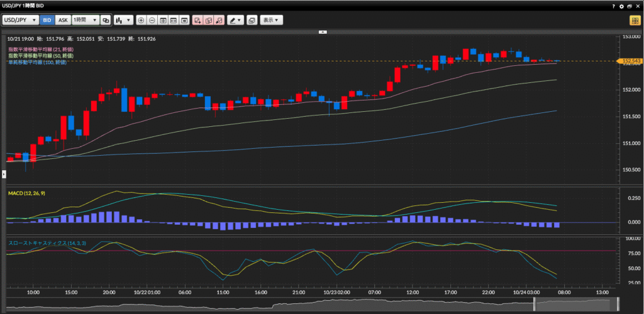Open help with the question mark icon
Screen dimensions: 644x314
tap(613, 6)
